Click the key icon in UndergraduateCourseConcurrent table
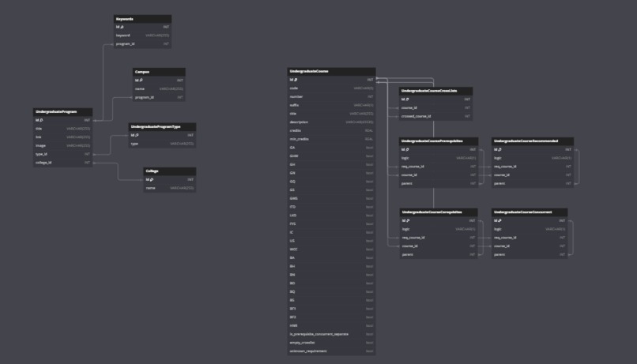Image resolution: width=637 pixels, height=364 pixels. click(x=499, y=221)
